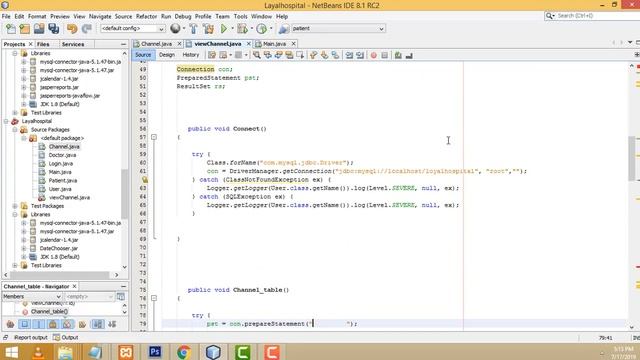
Task: Close the viewChannel.java tab
Action: tap(249, 44)
